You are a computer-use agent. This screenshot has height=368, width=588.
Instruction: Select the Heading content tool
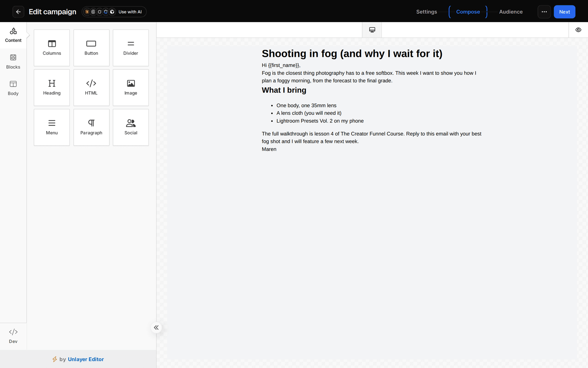(x=52, y=87)
